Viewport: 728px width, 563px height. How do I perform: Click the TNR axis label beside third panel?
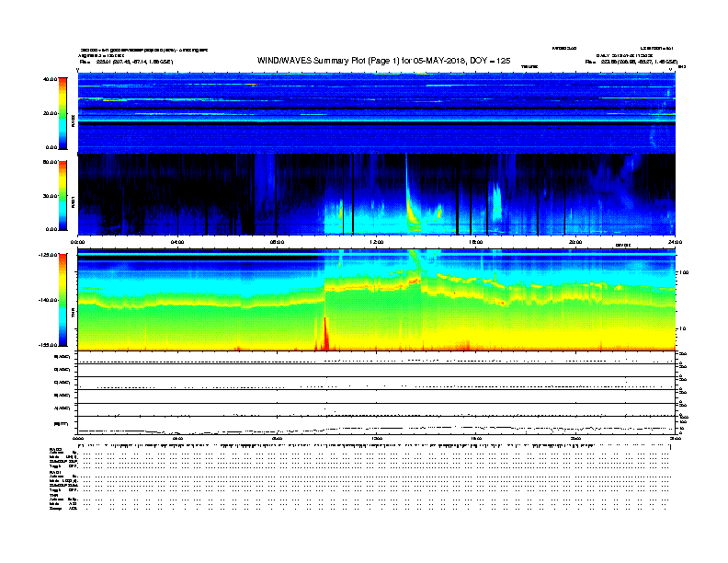pos(74,313)
